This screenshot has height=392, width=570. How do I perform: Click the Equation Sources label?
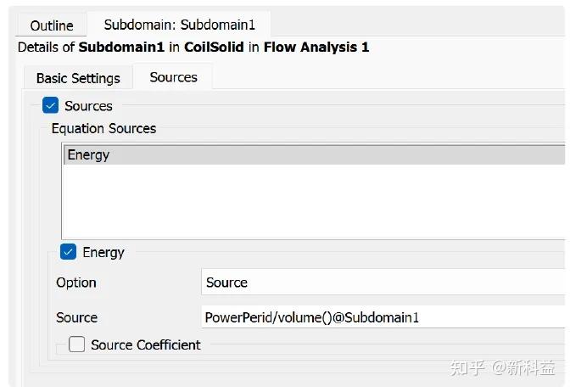[103, 129]
